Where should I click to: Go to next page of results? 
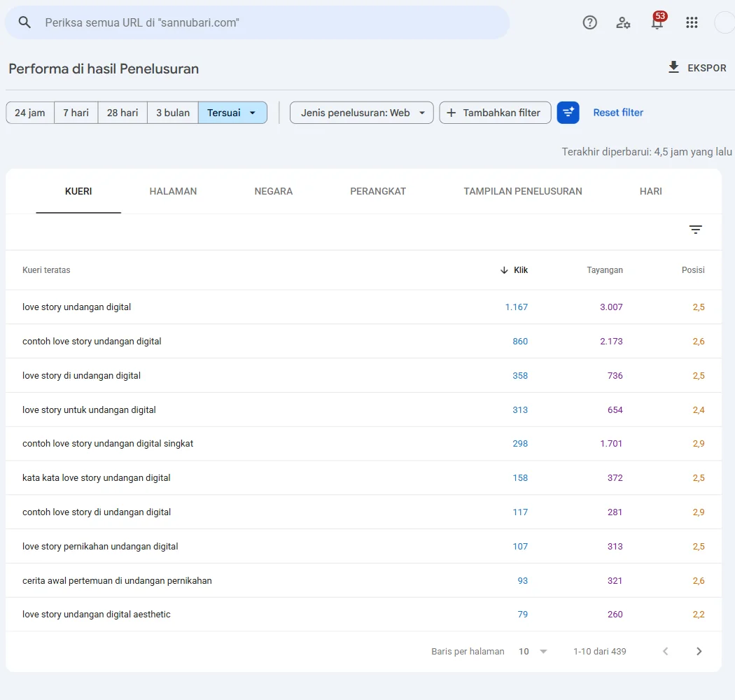tap(699, 651)
